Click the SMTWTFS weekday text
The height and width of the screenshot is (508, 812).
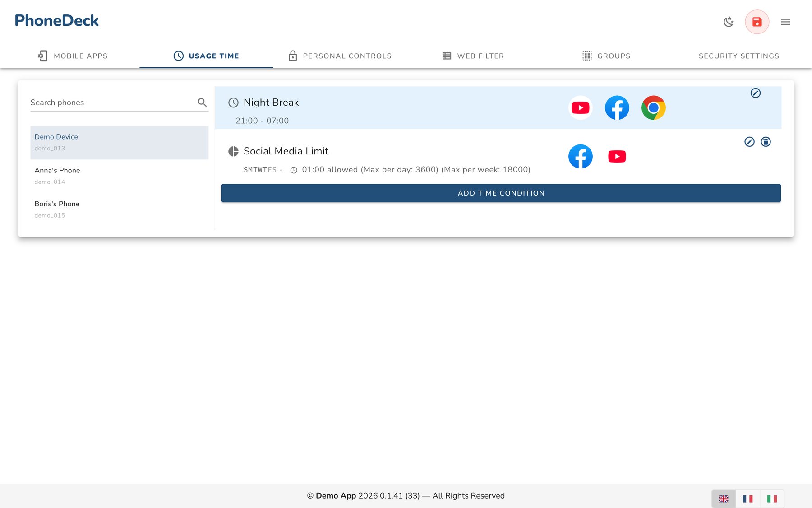[260, 170]
